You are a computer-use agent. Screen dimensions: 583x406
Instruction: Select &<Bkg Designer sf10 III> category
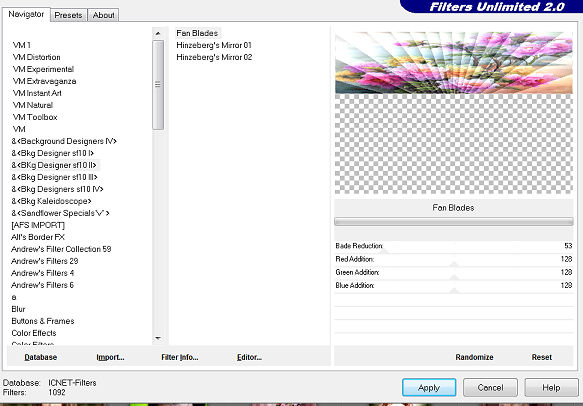[54, 177]
